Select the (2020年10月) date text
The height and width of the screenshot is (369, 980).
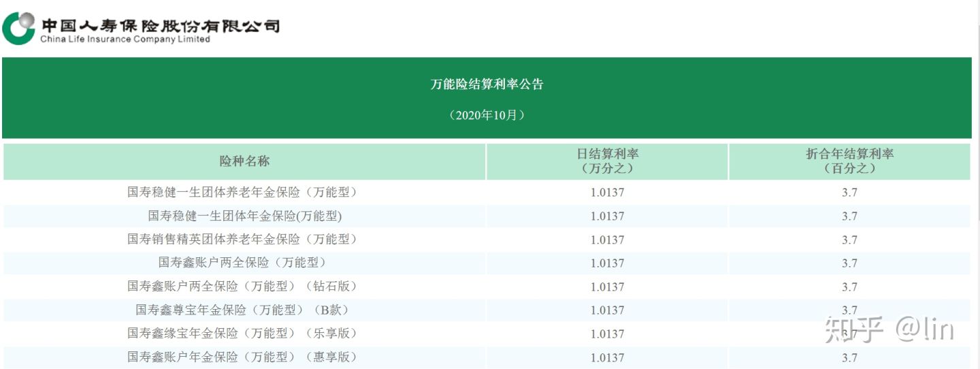coord(487,115)
